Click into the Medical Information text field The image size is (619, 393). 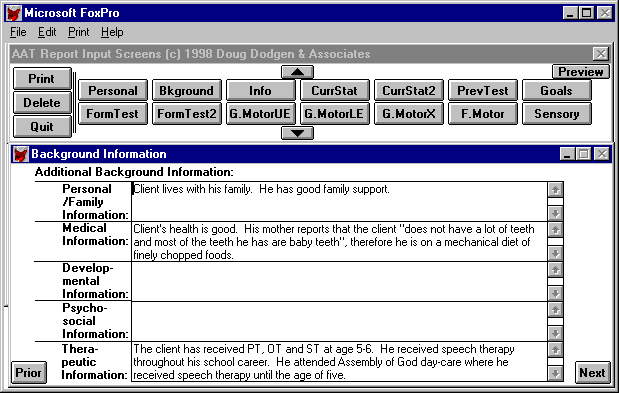(340, 241)
